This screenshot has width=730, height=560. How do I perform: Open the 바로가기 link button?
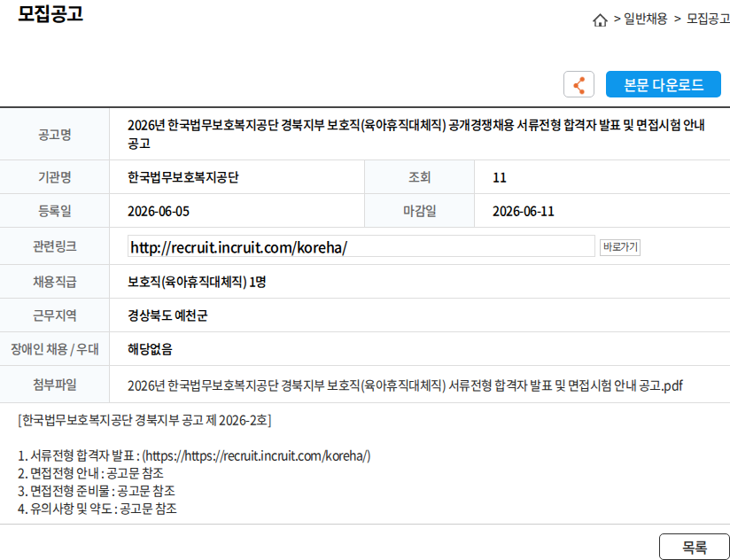(619, 246)
